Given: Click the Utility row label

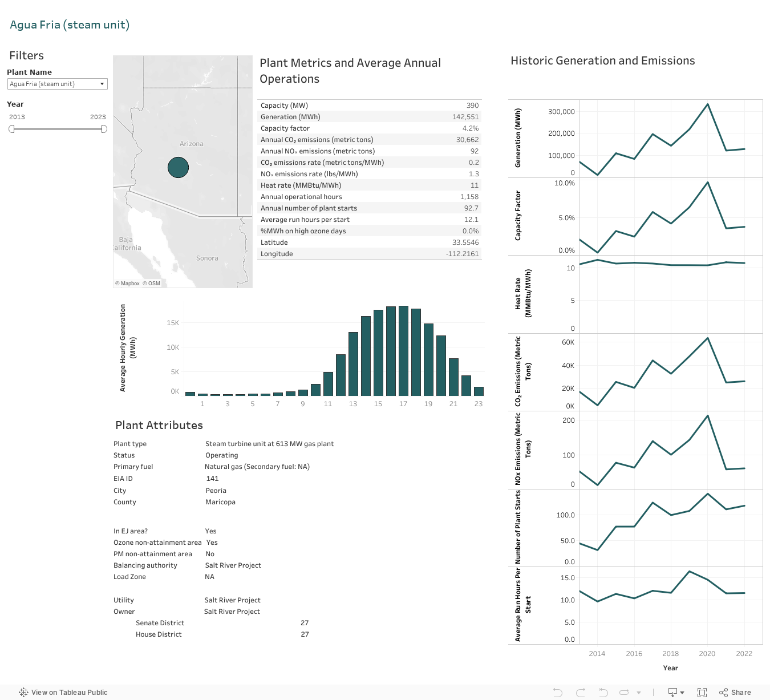Looking at the screenshot, I should (124, 600).
